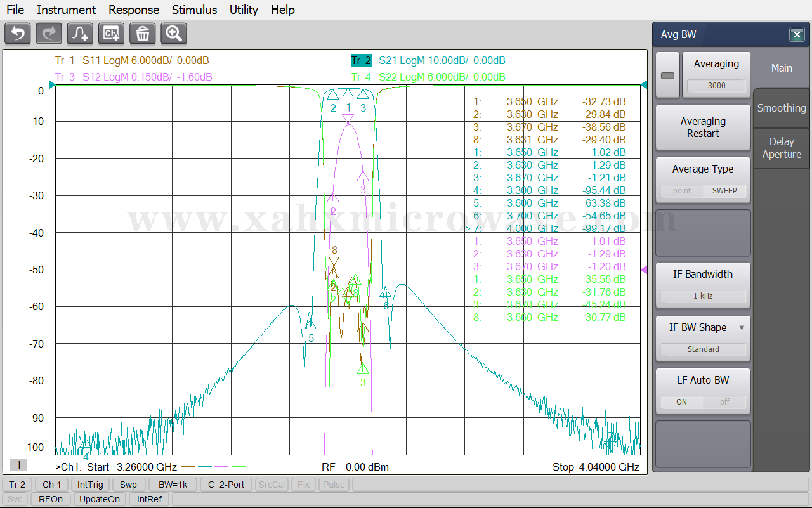
Task: Click the marker 1 triangle on S21 trace
Action: (x=348, y=94)
